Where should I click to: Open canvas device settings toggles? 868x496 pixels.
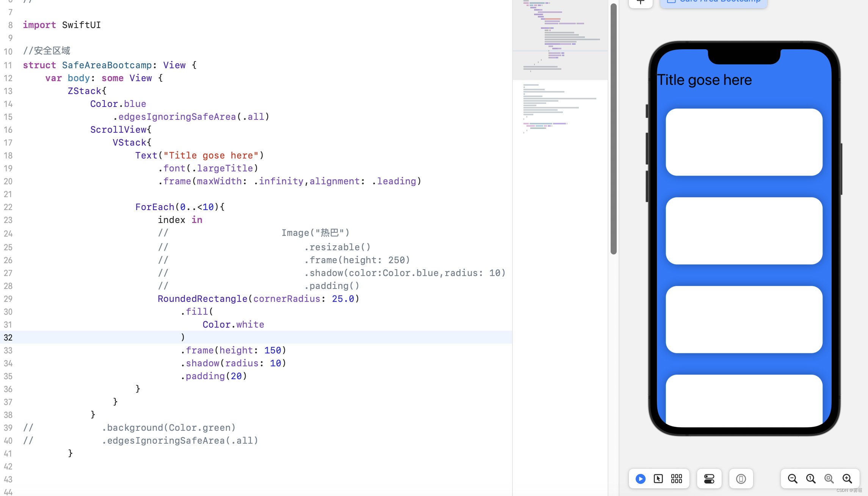coord(709,479)
